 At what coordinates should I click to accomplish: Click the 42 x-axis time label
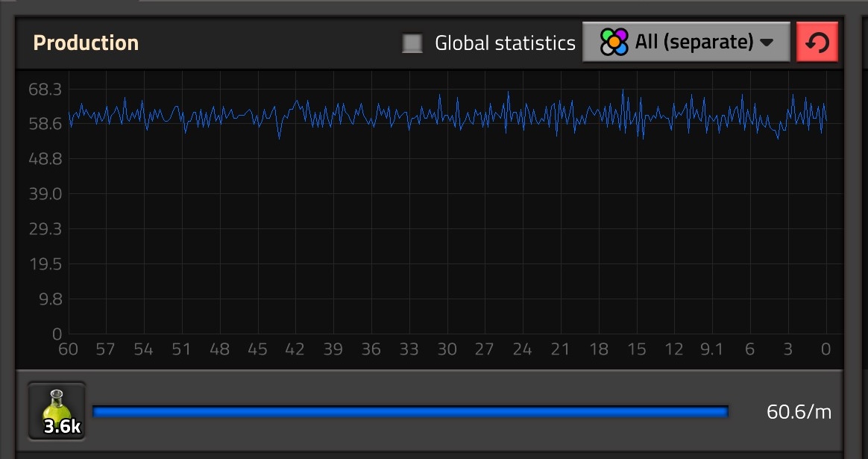[x=295, y=349]
